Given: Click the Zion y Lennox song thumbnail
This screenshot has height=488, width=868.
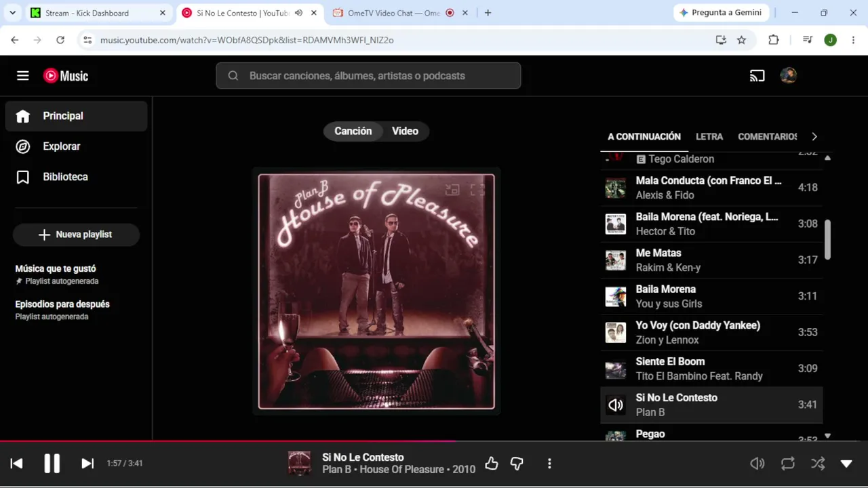Looking at the screenshot, I should point(616,333).
